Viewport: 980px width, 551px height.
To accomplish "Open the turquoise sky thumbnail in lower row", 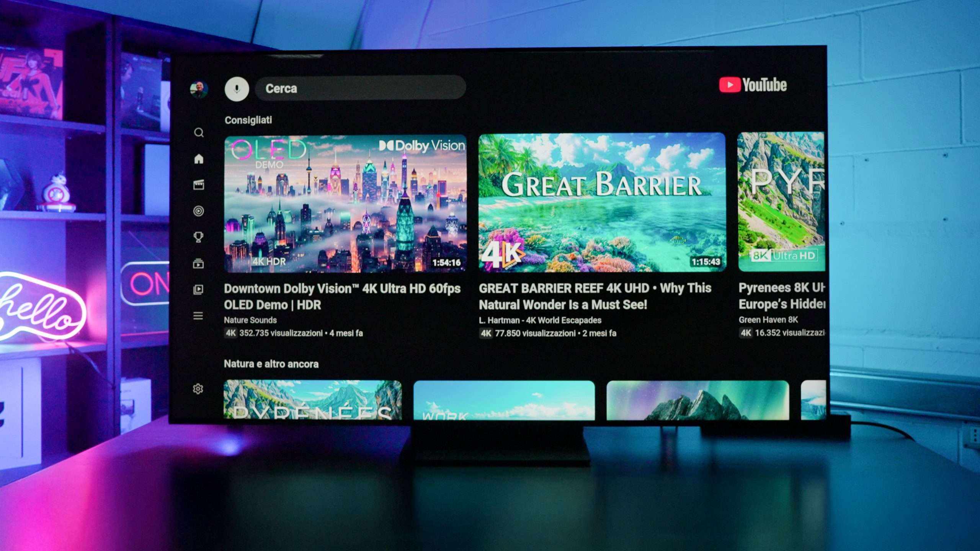I will click(x=504, y=400).
